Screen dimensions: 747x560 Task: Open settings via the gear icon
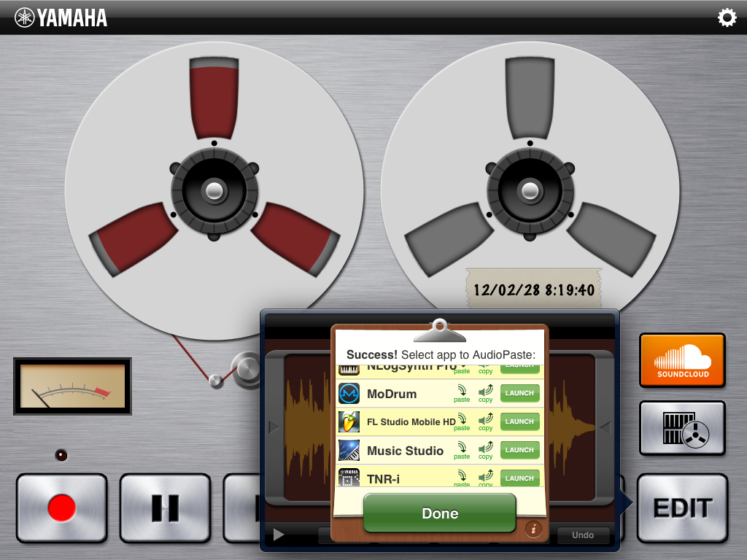pyautogui.click(x=727, y=17)
